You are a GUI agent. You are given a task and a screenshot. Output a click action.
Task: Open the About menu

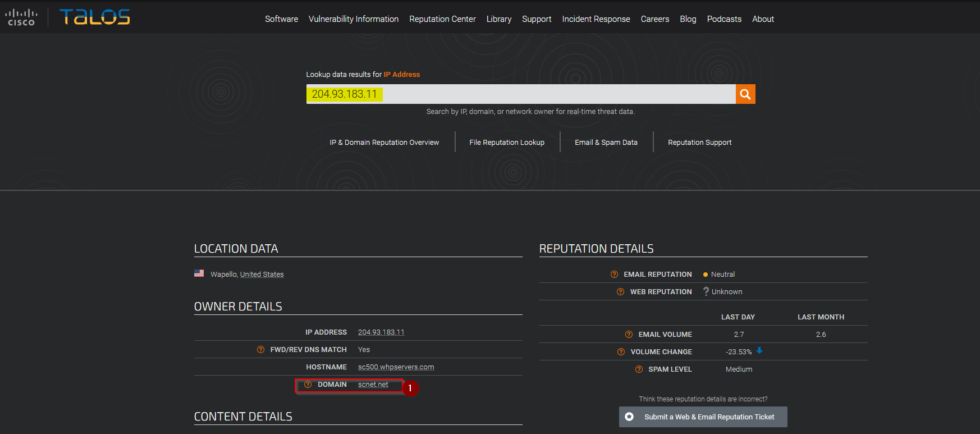(763, 19)
